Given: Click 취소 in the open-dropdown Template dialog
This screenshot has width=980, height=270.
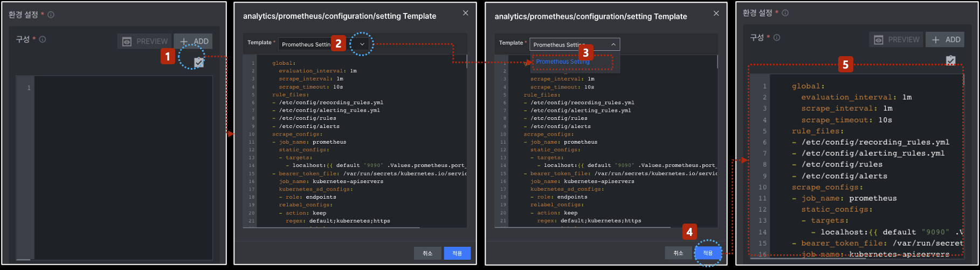Looking at the screenshot, I should click(678, 253).
